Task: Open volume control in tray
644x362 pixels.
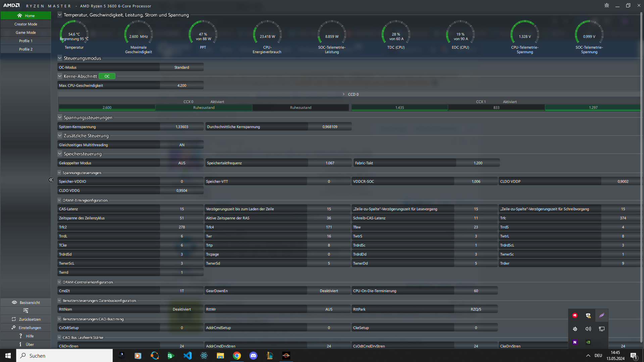Action: click(x=588, y=329)
